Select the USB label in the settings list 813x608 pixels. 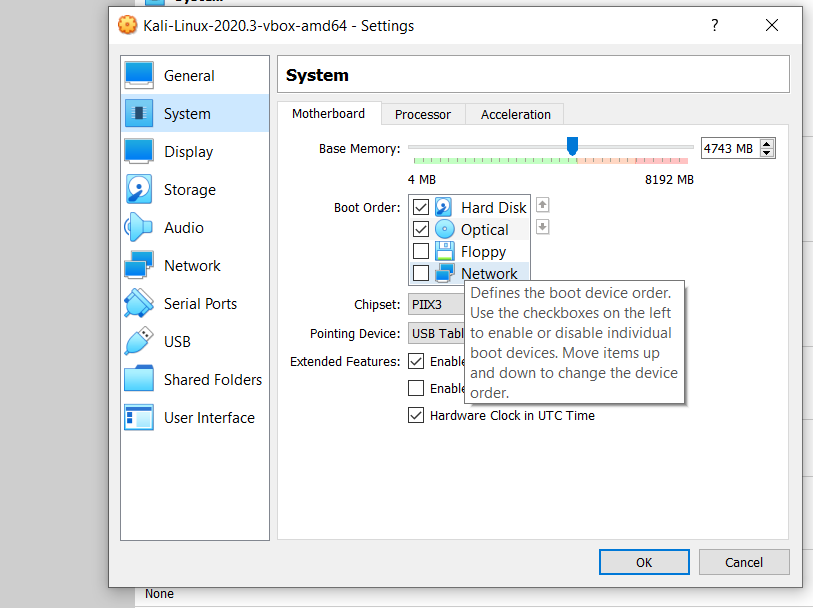(x=177, y=342)
